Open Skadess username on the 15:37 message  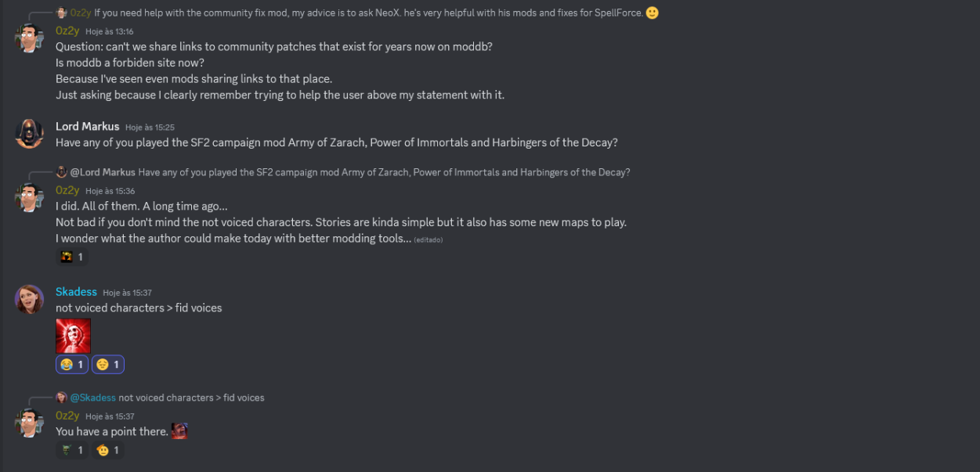tap(76, 292)
